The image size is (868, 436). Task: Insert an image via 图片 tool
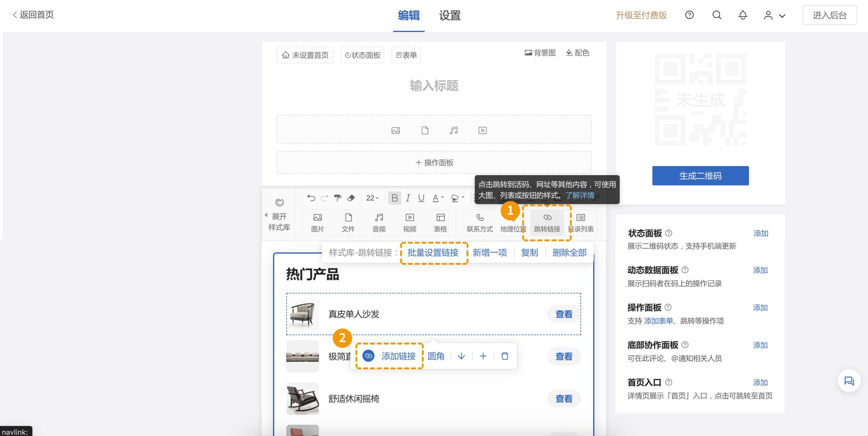click(x=317, y=223)
